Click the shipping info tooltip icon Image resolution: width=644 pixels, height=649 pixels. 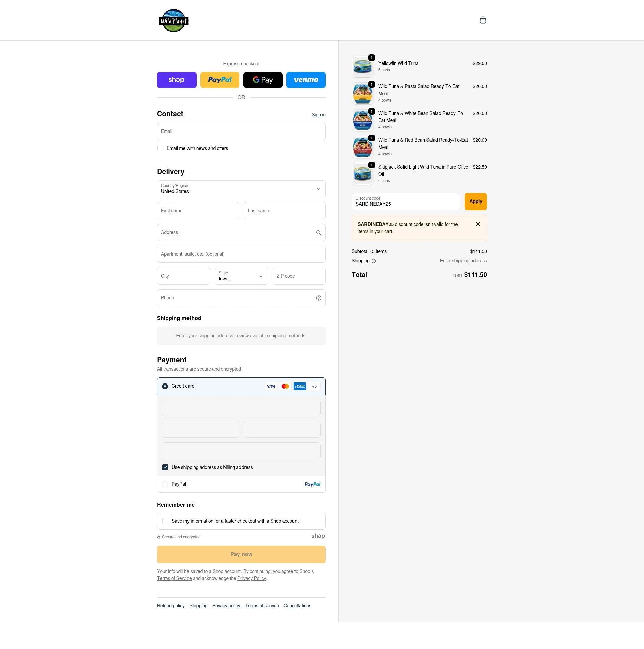374,261
